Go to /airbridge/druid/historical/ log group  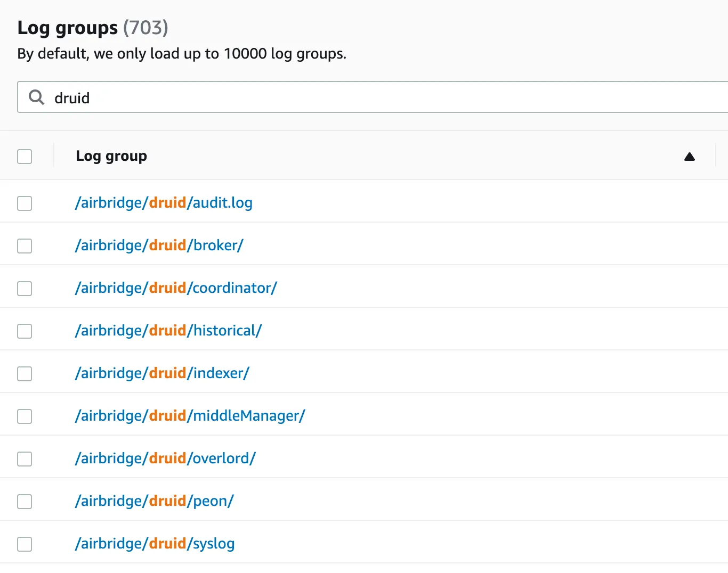pyautogui.click(x=168, y=331)
